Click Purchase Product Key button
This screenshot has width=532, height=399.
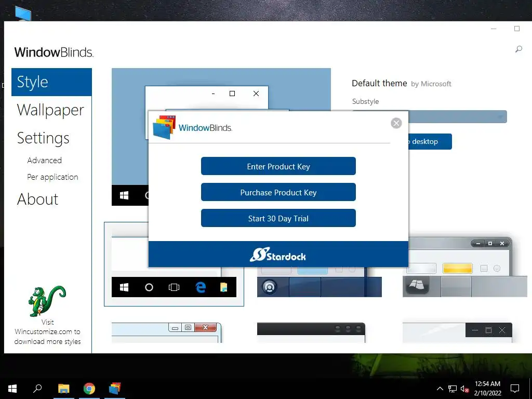pyautogui.click(x=278, y=192)
